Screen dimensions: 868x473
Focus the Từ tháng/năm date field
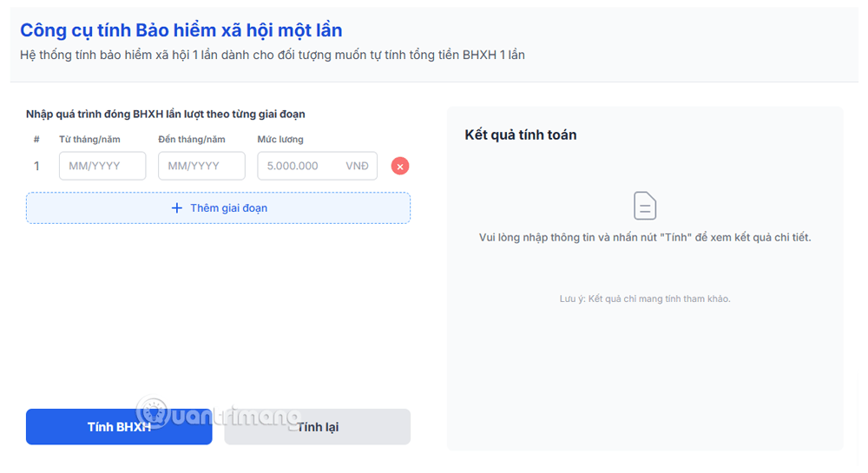(x=102, y=166)
